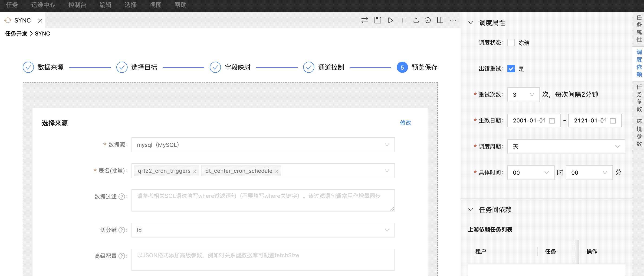Switch to 调度依赖 side tab

coord(639,63)
